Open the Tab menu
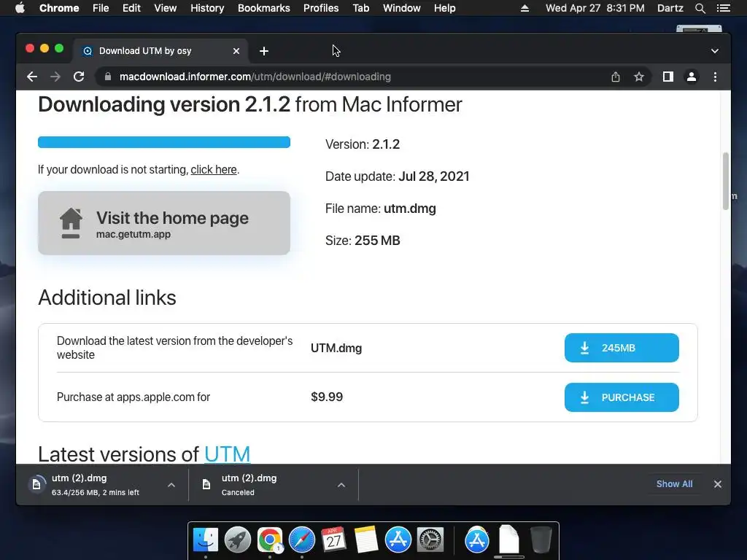 coord(361,8)
